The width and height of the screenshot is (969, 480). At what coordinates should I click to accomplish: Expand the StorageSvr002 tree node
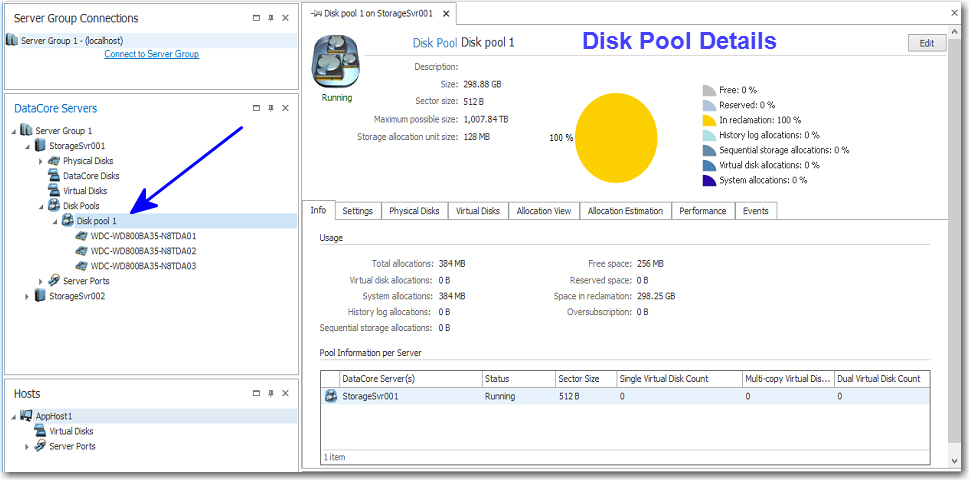point(27,296)
